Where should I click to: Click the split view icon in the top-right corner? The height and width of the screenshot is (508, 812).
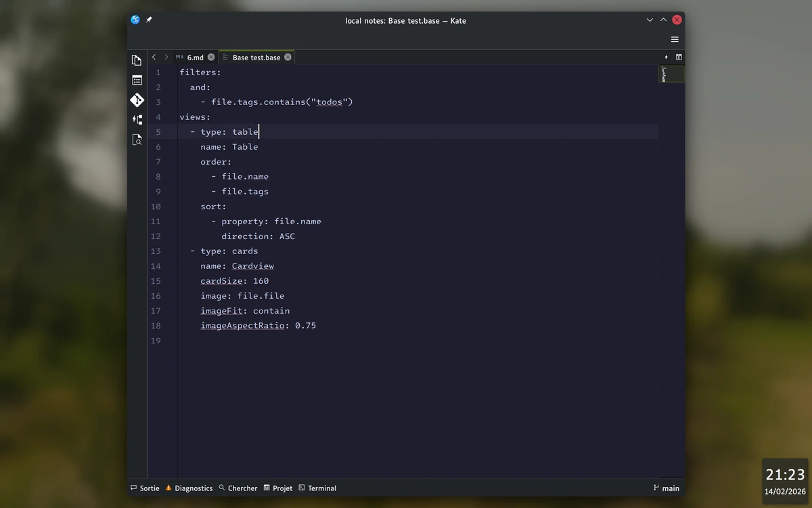[x=679, y=57]
